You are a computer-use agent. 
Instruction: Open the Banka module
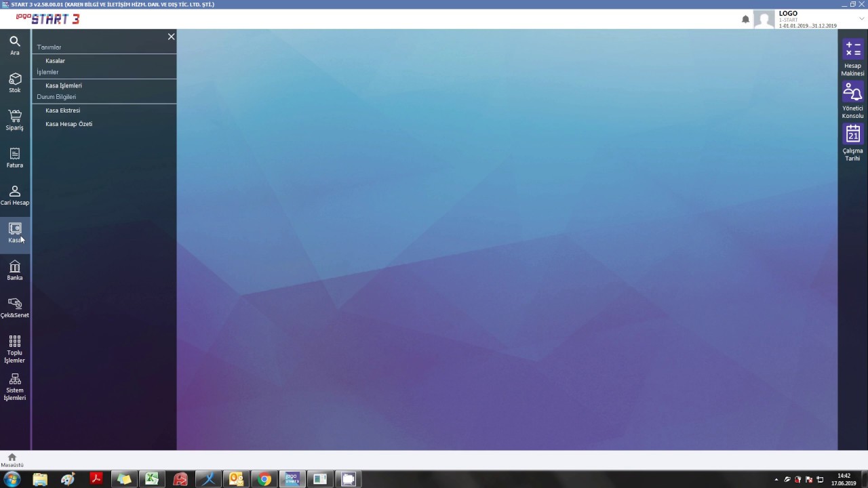click(x=15, y=270)
